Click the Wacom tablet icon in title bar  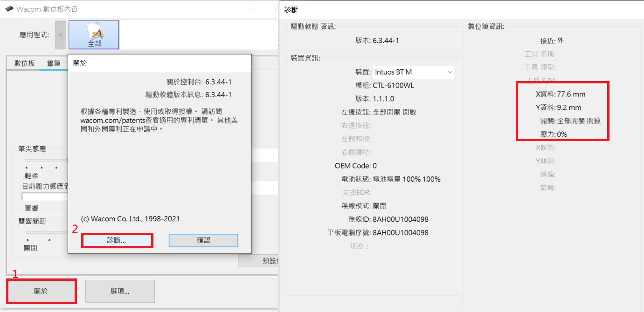(9, 9)
